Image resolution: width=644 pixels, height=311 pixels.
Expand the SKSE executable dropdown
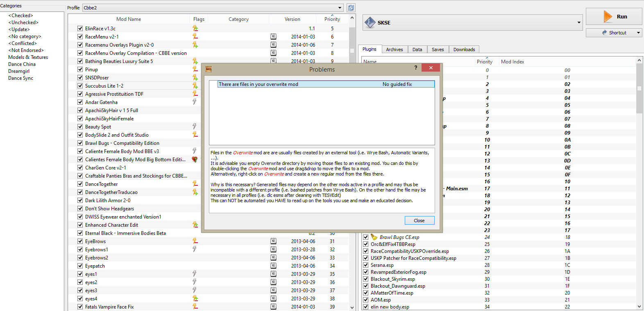579,23
